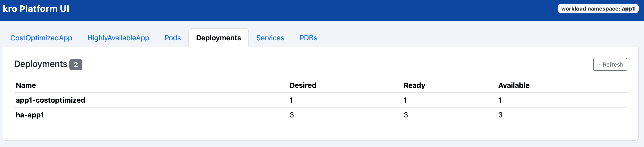The image size is (644, 147).
Task: Show the PDBs tab
Action: click(308, 38)
